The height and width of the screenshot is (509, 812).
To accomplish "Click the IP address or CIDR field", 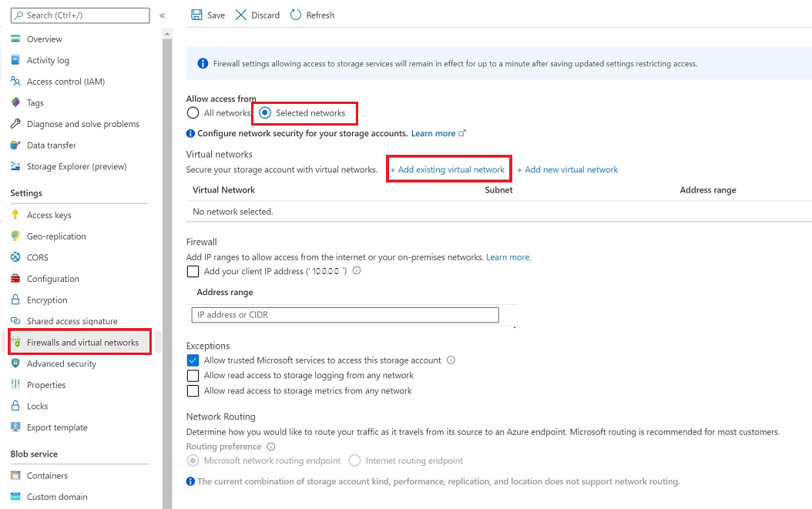I will (345, 315).
